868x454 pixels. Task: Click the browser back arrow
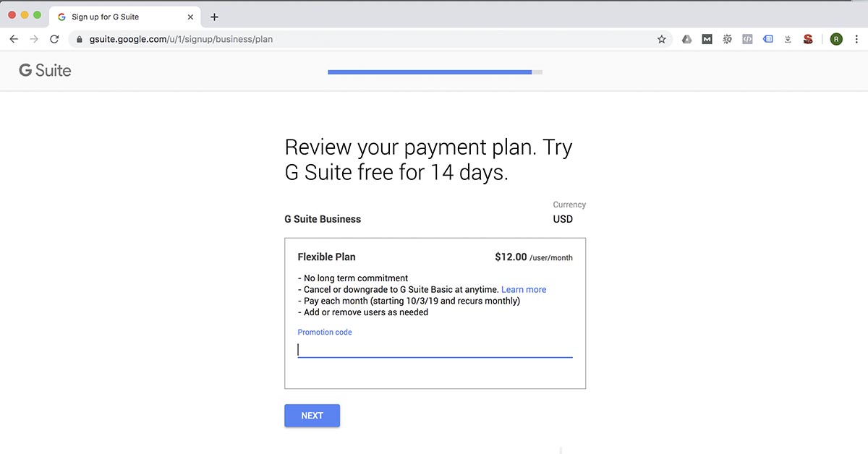click(13, 39)
